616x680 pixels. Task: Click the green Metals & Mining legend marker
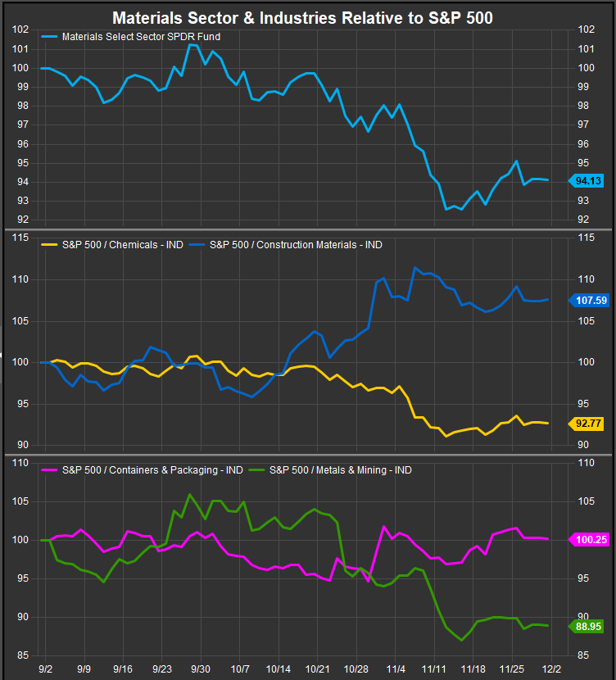(x=257, y=470)
